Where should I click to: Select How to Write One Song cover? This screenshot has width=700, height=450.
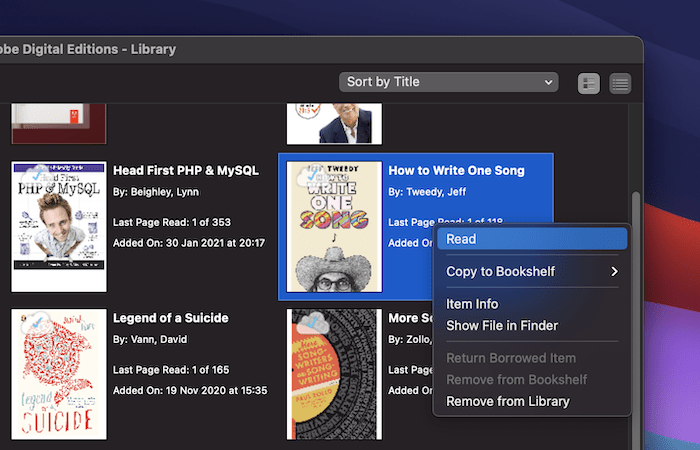click(x=334, y=227)
